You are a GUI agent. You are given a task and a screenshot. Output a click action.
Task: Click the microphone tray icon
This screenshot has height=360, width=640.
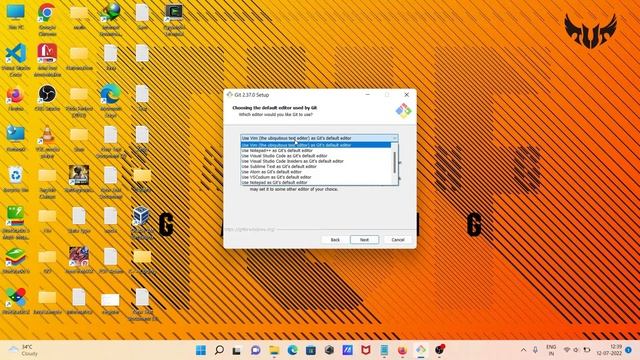pos(535,350)
